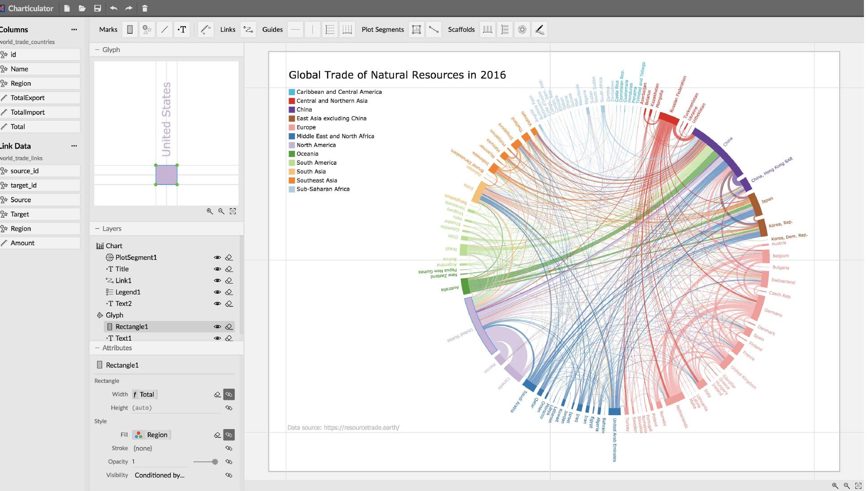This screenshot has height=491, width=868.
Task: Open the Link Data options menu
Action: click(x=74, y=146)
